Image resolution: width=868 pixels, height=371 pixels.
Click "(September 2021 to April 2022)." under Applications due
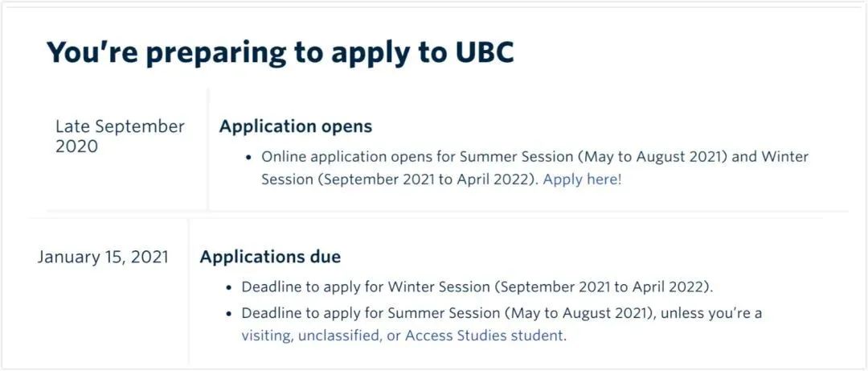(x=604, y=288)
